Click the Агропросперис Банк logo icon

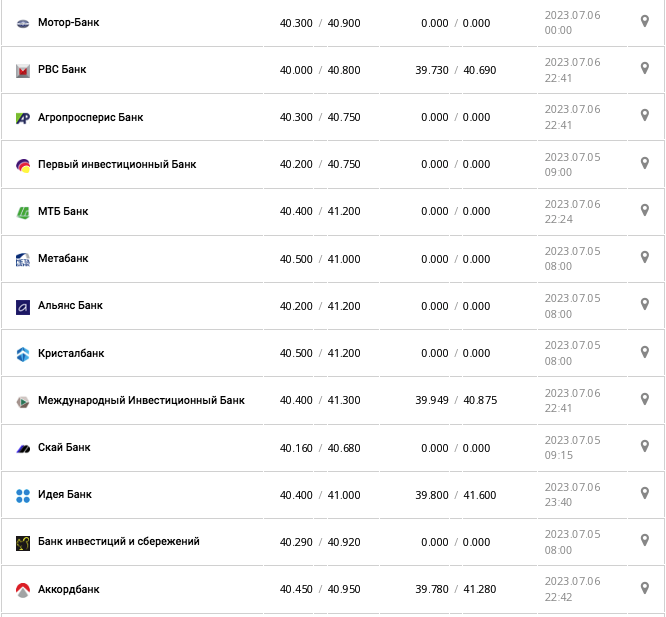[23, 118]
